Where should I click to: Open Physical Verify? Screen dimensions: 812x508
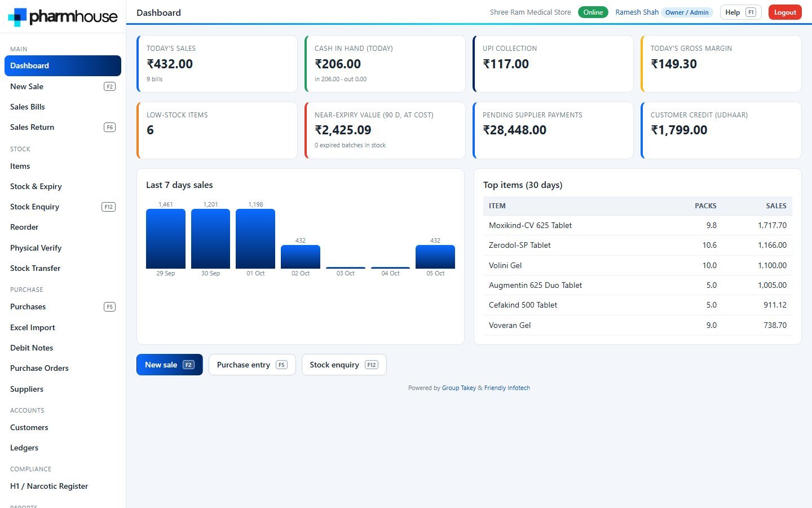point(63,248)
